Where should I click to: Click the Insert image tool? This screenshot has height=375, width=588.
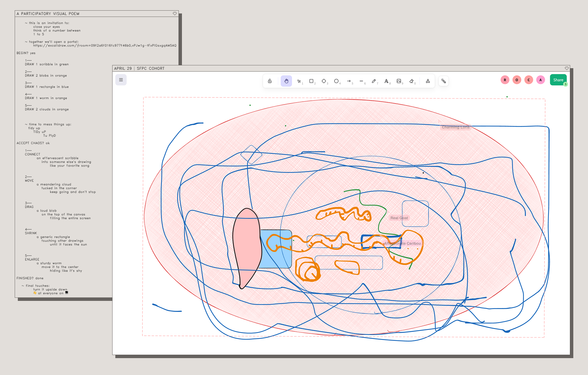(x=399, y=81)
